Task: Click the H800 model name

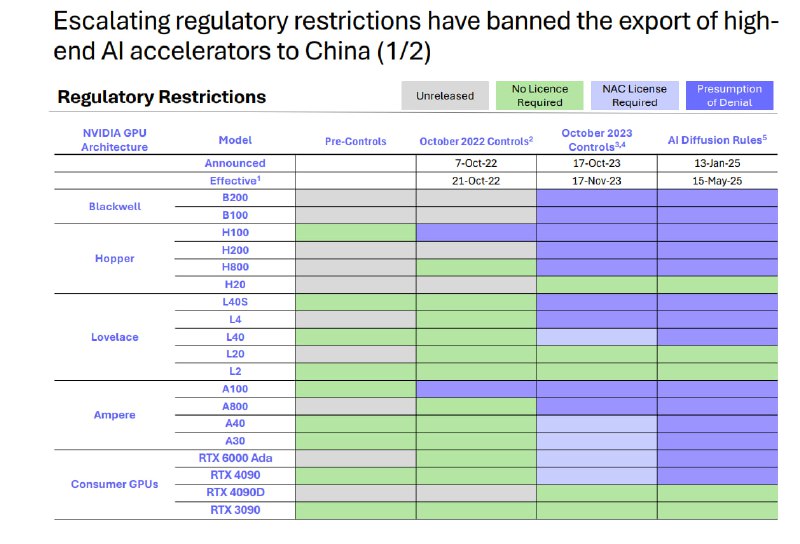Action: [x=235, y=267]
